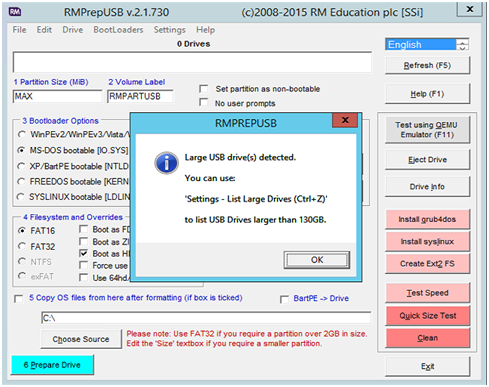
Task: Enable No user prompts checkbox
Action: pyautogui.click(x=203, y=102)
